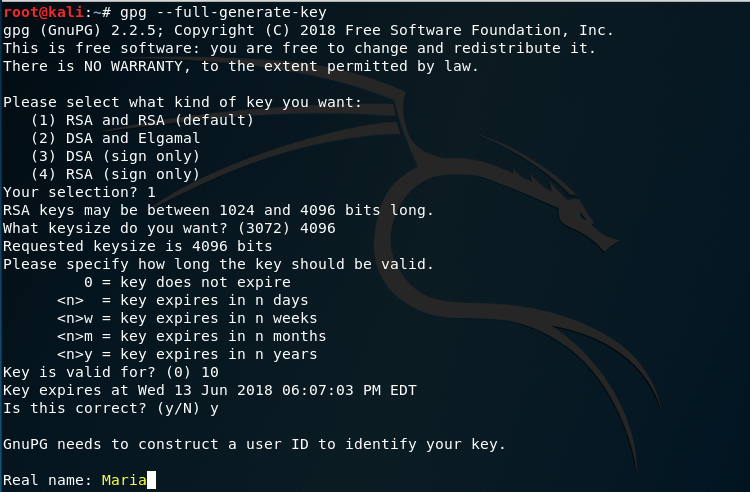Click the Real name: prompt label

pyautogui.click(x=47, y=480)
